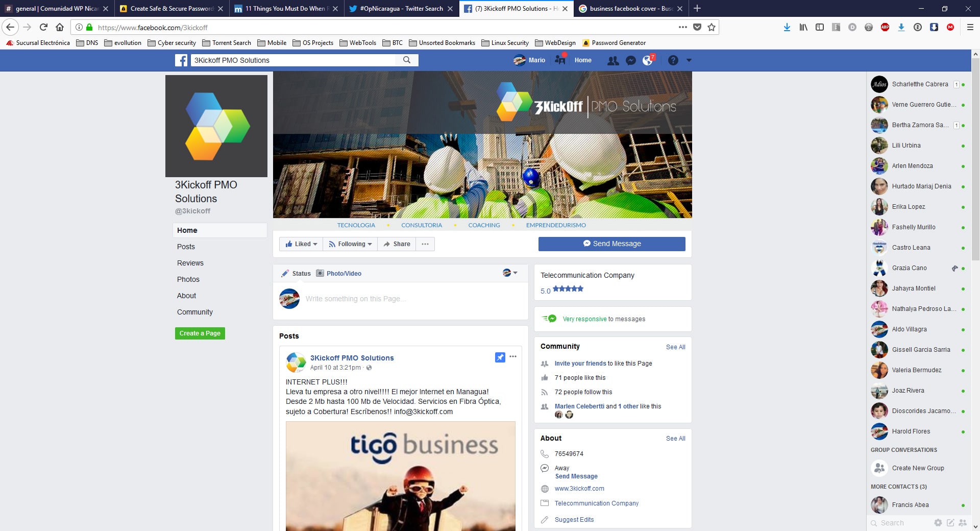980x531 pixels.
Task: Open the Password Generator bookmark
Action: [x=614, y=43]
